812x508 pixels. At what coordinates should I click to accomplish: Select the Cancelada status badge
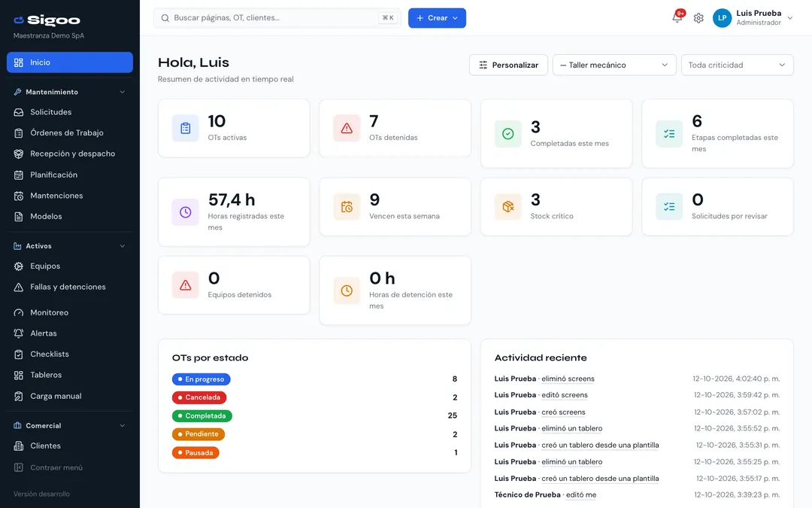click(x=198, y=397)
